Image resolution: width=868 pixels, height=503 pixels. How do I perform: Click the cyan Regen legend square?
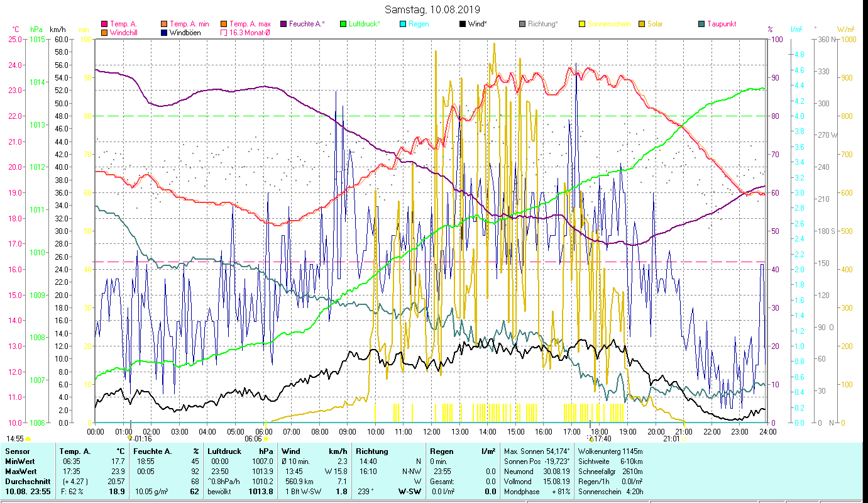pos(403,25)
